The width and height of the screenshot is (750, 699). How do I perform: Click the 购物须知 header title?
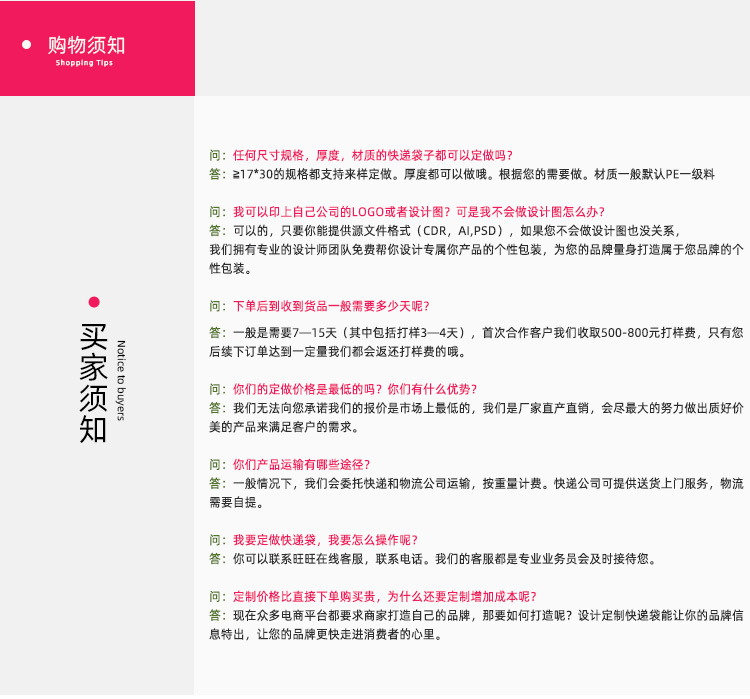(x=86, y=45)
